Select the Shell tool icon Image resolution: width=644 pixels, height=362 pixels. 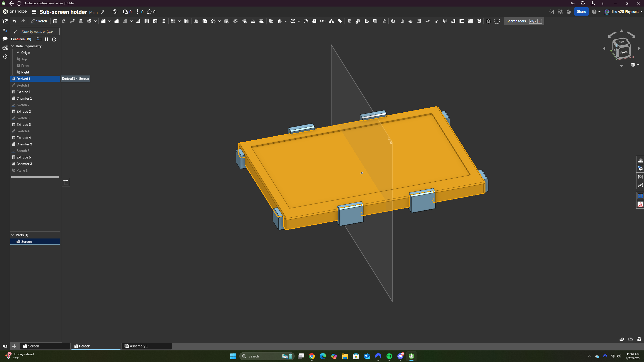[x=147, y=21]
